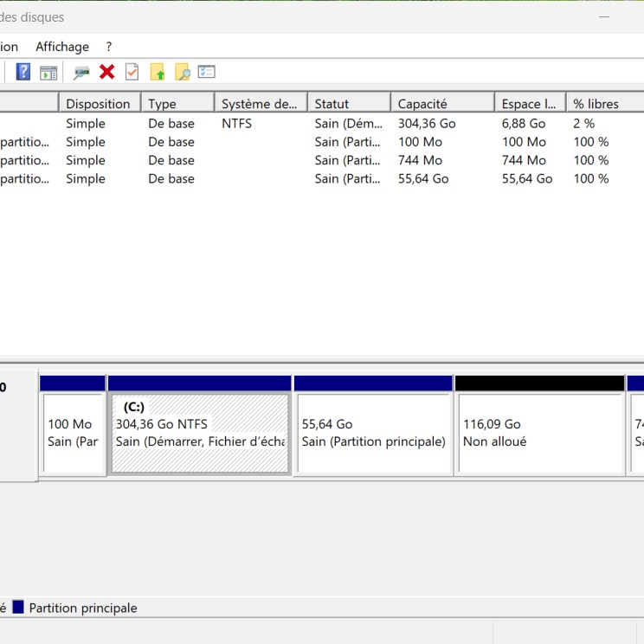Select the 55,64 Go partition block
This screenshot has width=644, height=644.
pos(372,433)
